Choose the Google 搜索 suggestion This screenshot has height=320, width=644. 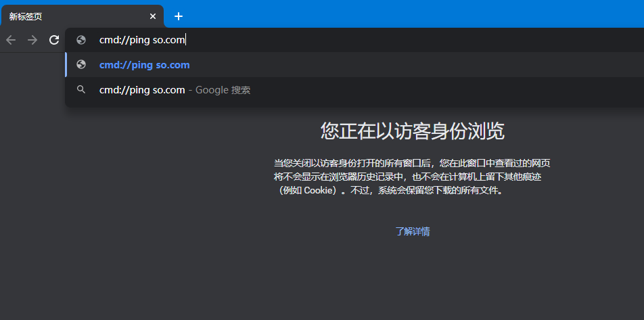(354, 90)
